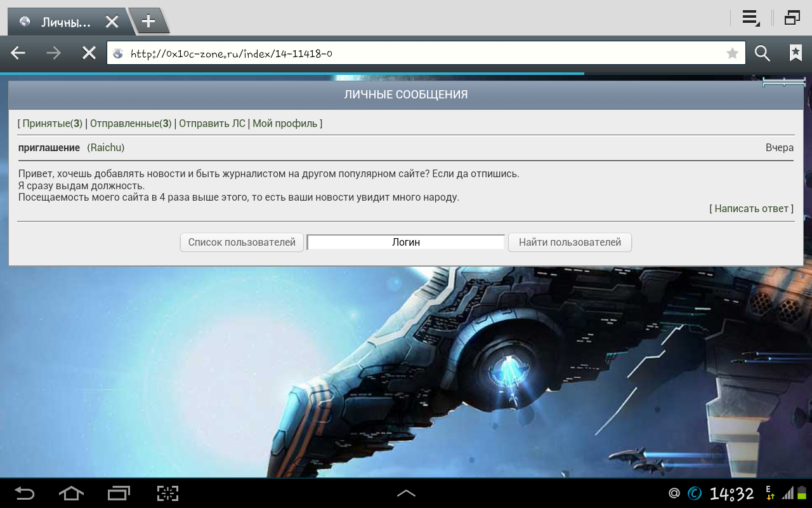Open the tab windows manager icon
The width and height of the screenshot is (812, 508).
pos(792,18)
